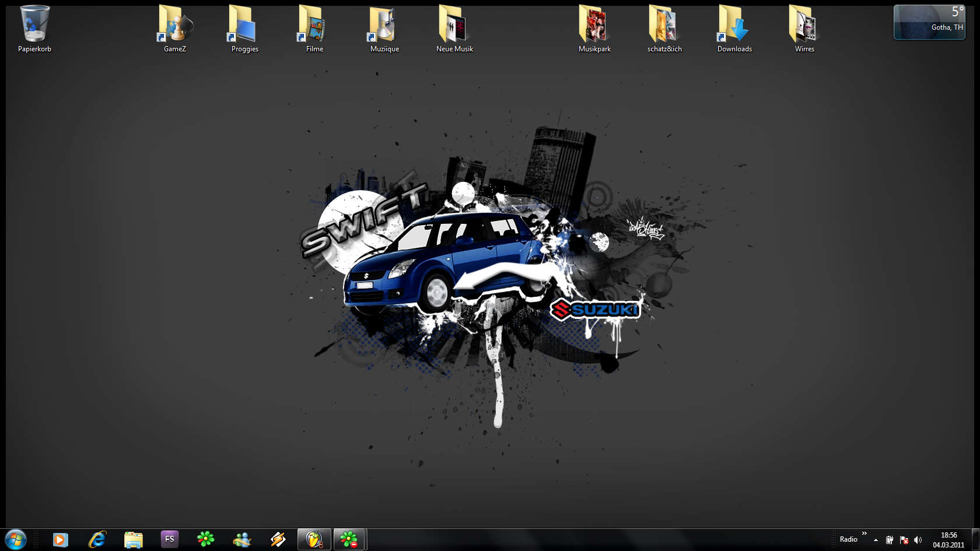Select the Muziique folder shortcut
The height and width of the screenshot is (551, 980).
tap(385, 29)
